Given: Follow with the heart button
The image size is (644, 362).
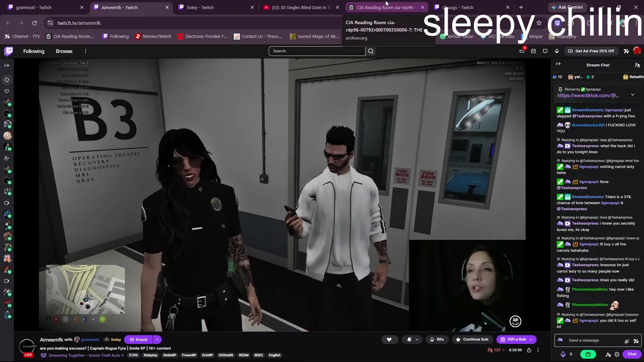Looking at the screenshot, I should coord(389,339).
